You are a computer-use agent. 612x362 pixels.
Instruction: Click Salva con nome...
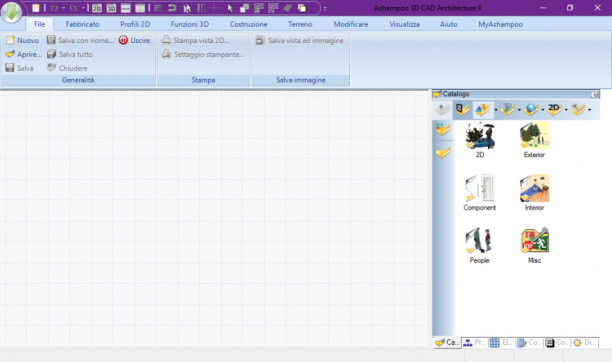[80, 40]
